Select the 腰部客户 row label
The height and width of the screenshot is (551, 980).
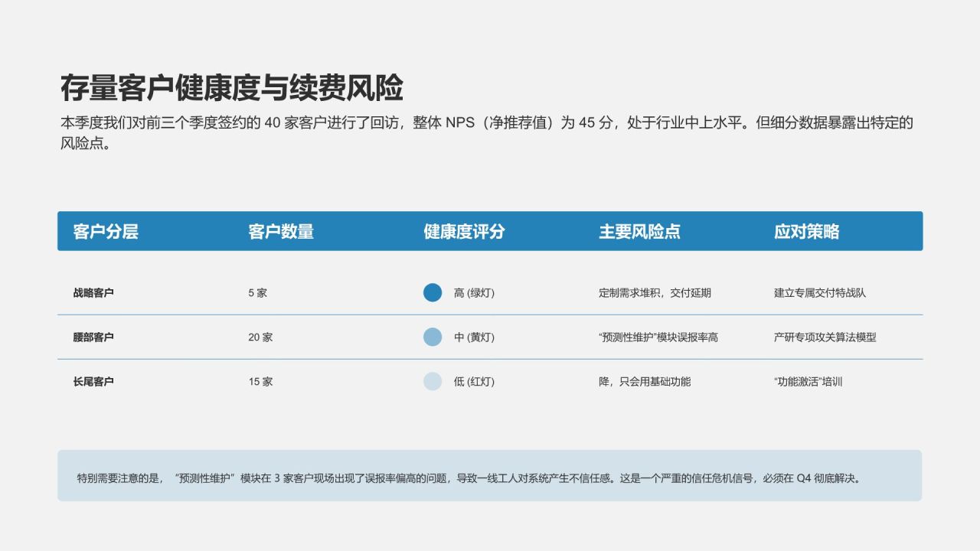click(93, 337)
